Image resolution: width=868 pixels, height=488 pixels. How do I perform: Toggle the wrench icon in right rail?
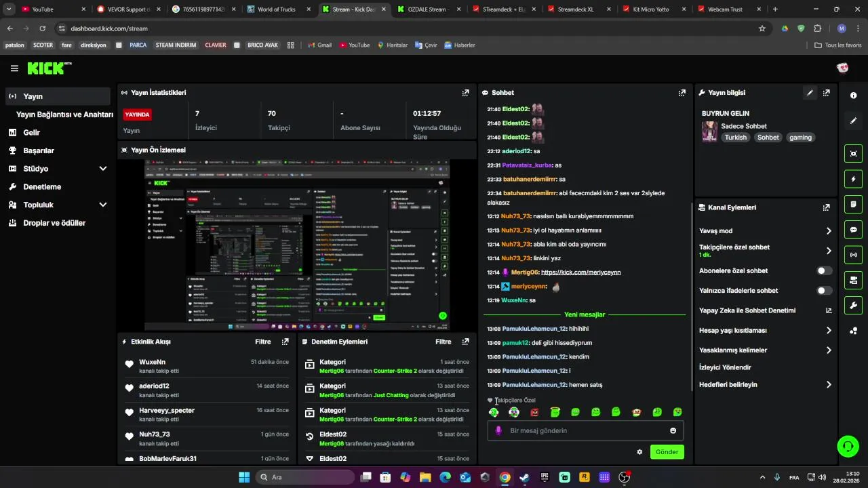click(853, 305)
